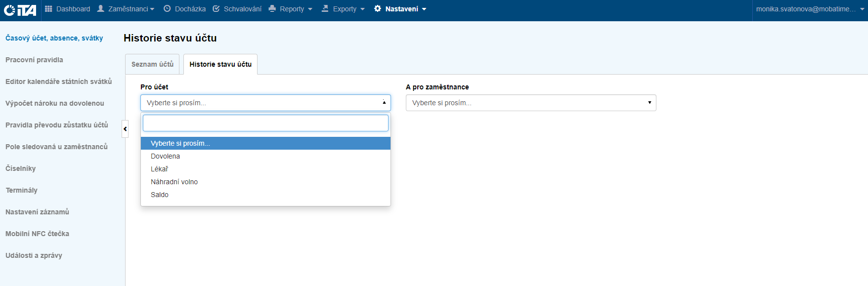Go to Docházka via the clock icon

click(x=167, y=9)
